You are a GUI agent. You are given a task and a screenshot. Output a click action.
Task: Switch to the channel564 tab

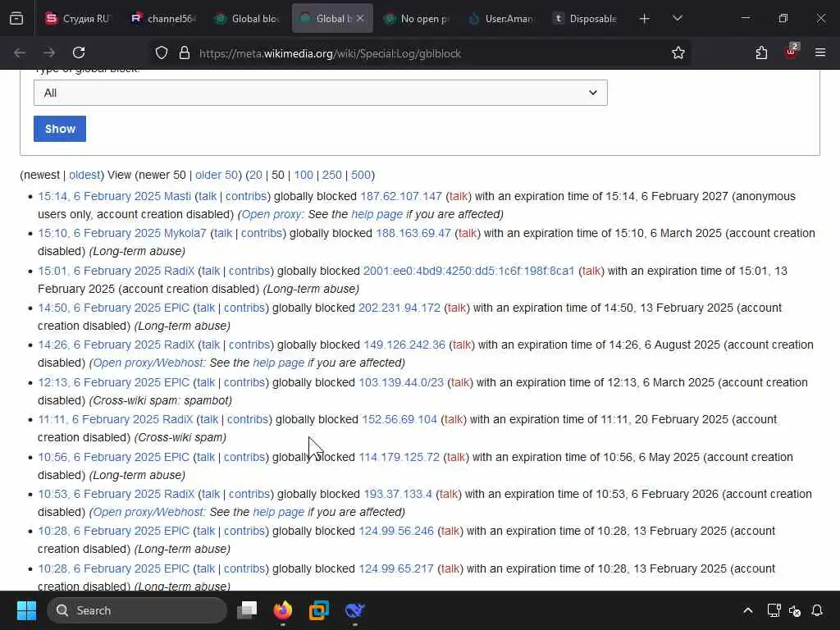(163, 19)
